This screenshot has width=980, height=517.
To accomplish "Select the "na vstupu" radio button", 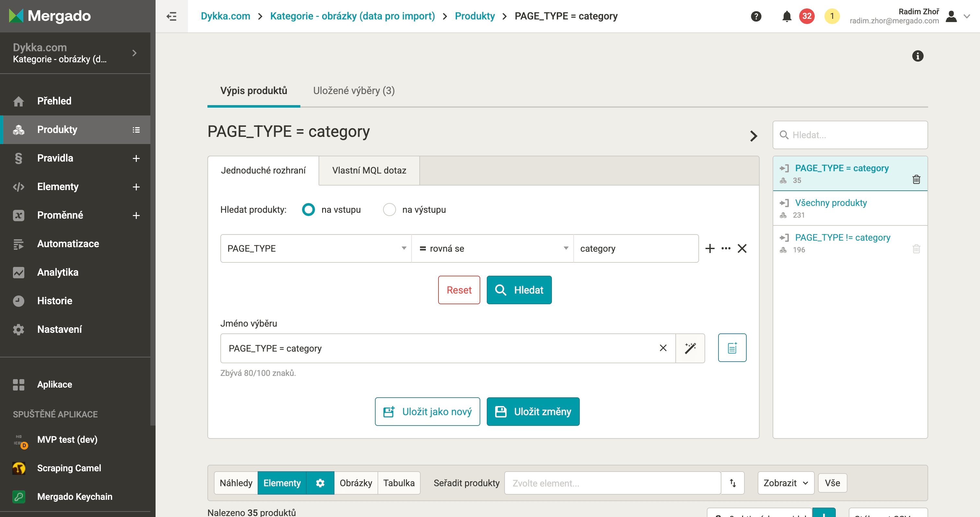I will coord(308,210).
